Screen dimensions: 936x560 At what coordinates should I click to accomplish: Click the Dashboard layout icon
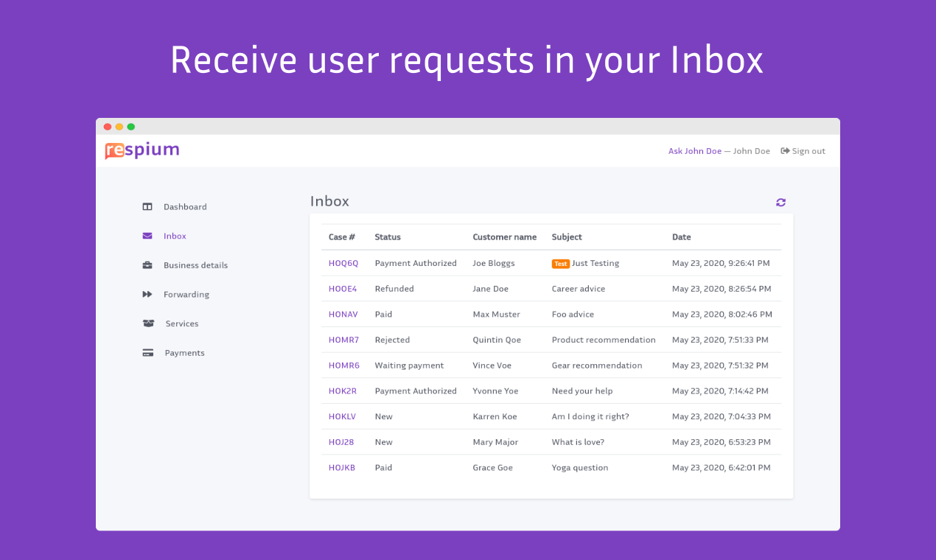(147, 207)
